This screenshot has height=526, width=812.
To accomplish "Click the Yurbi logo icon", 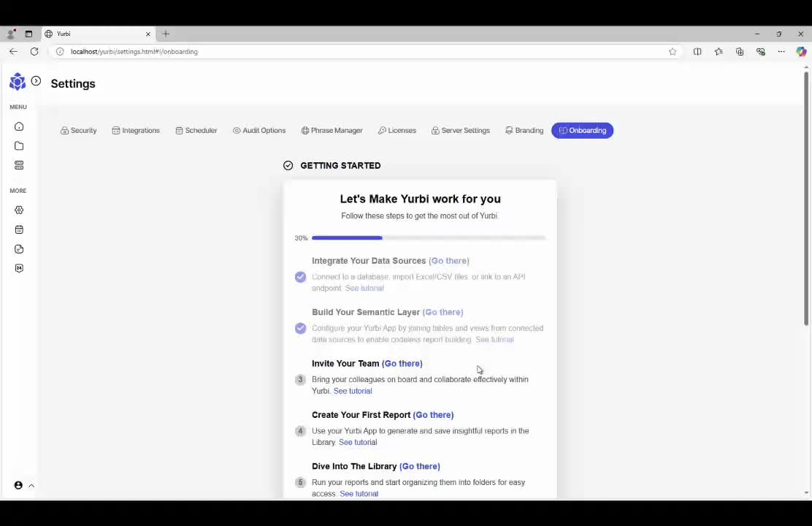I will 17,81.
